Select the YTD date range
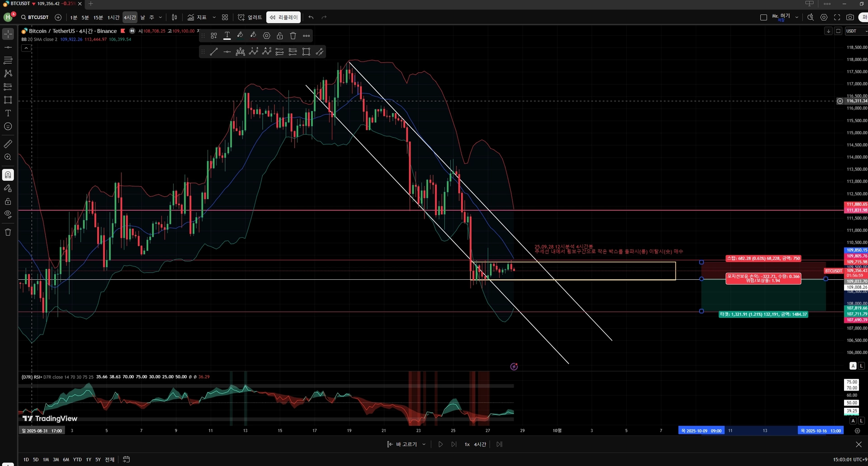 pyautogui.click(x=77, y=460)
